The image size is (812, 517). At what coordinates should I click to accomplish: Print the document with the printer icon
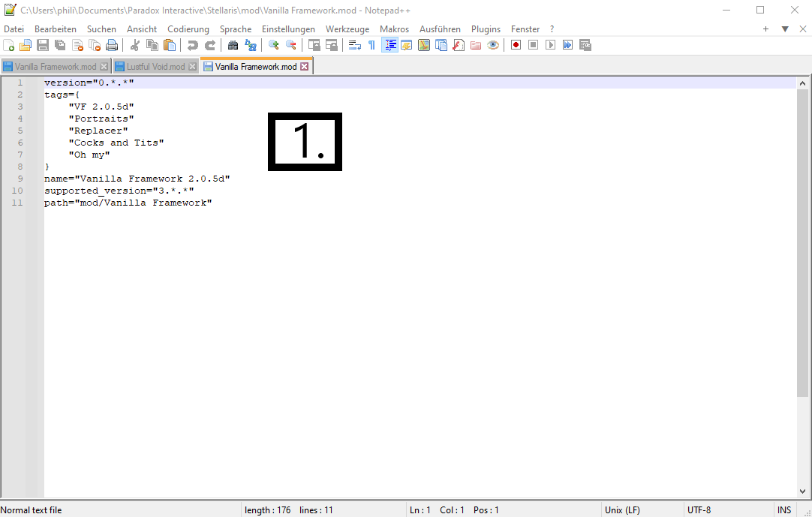(112, 45)
